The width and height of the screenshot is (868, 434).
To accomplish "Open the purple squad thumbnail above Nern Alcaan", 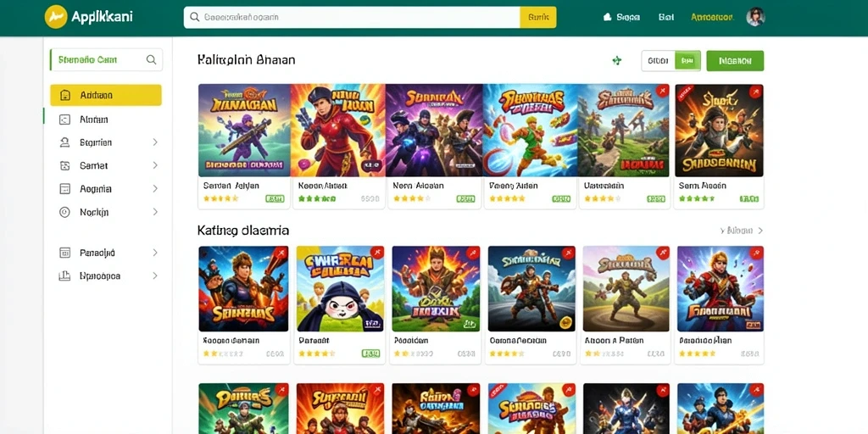I will point(435,131).
